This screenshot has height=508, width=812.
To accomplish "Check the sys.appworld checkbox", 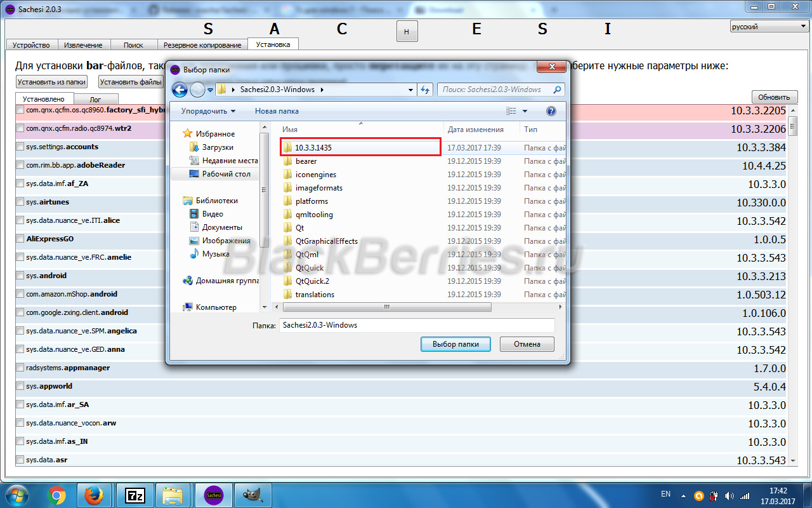I will [20, 386].
